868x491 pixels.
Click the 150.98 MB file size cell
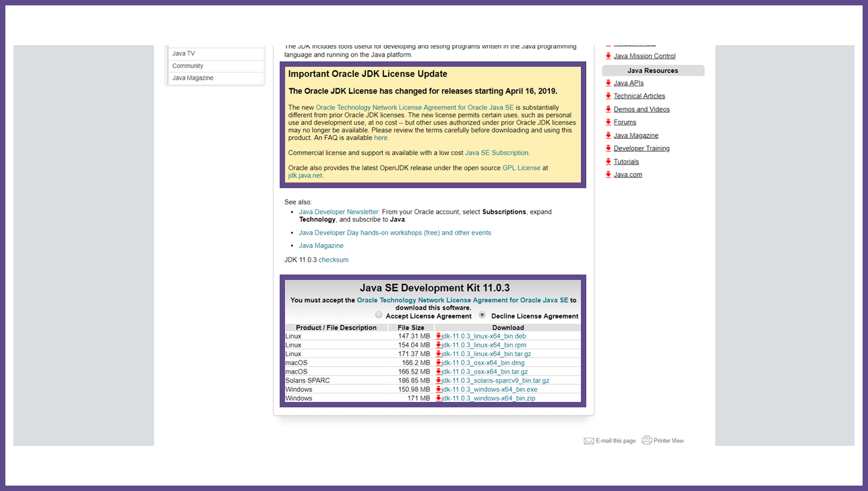tap(411, 389)
